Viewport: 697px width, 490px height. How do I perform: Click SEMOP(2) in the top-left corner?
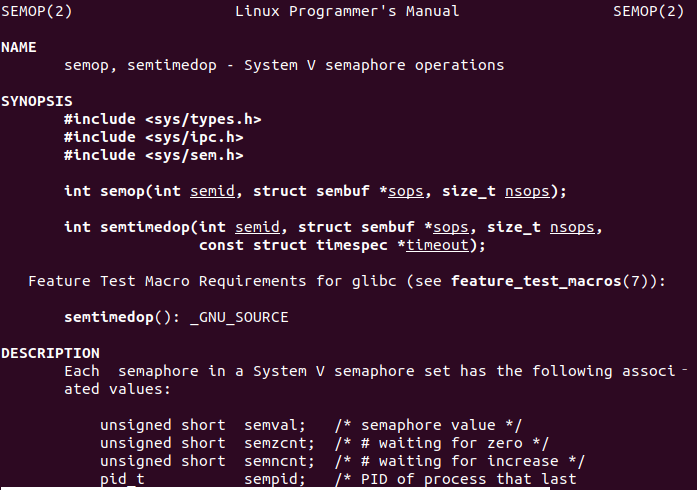[x=36, y=12]
